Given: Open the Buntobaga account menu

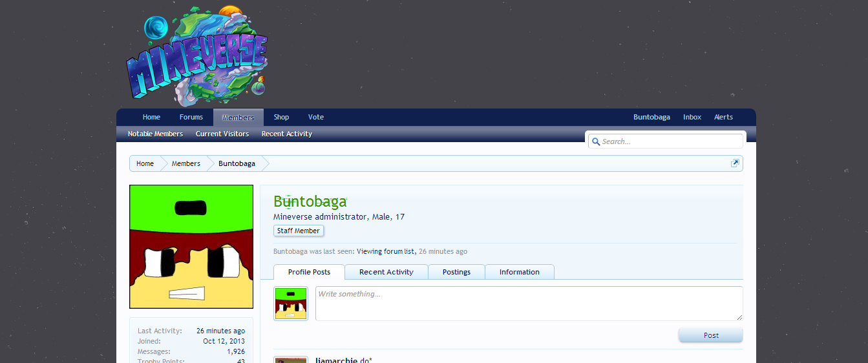Looking at the screenshot, I should (x=651, y=117).
